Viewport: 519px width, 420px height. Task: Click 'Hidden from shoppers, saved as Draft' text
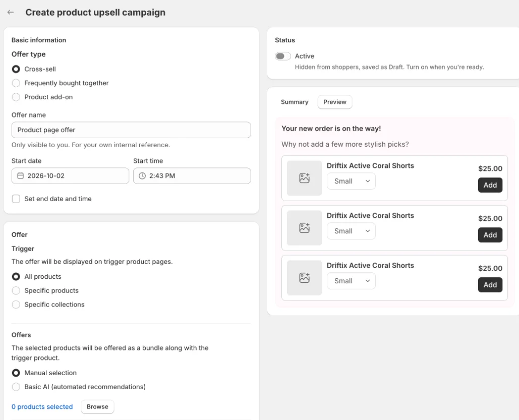(x=389, y=67)
